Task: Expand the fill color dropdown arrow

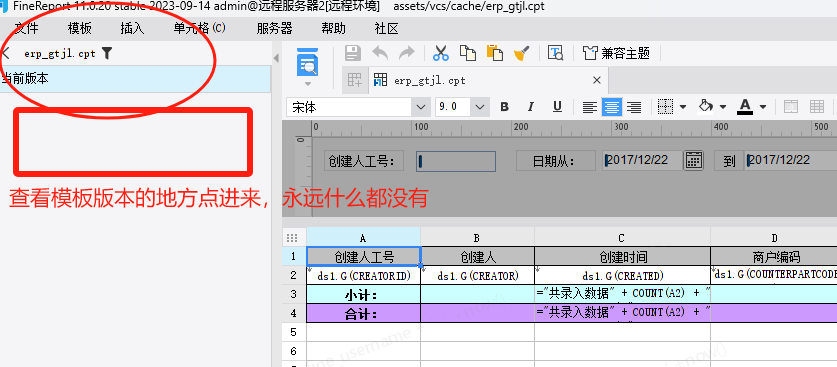Action: [723, 107]
